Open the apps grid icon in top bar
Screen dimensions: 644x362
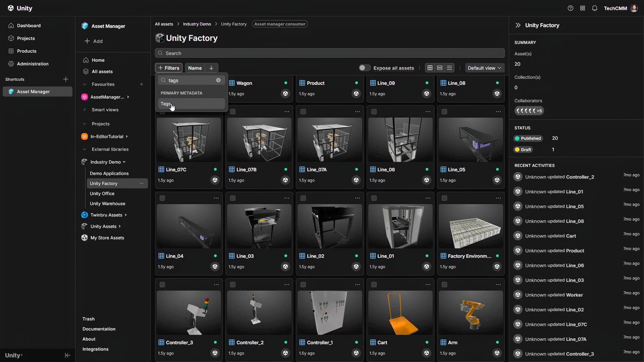[583, 8]
